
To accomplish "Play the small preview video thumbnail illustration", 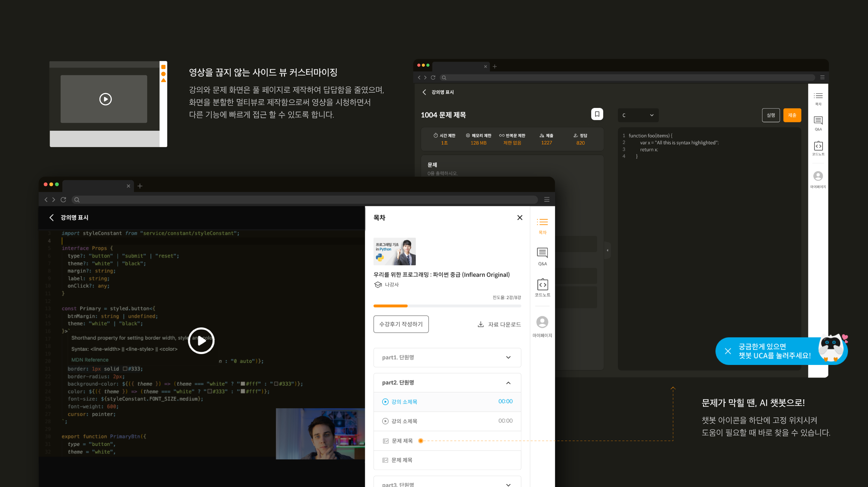I will (105, 99).
